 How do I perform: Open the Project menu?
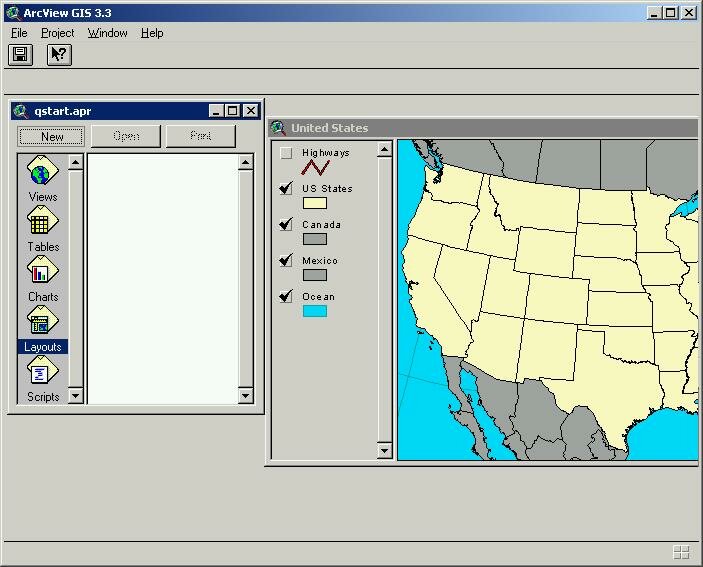[x=57, y=33]
